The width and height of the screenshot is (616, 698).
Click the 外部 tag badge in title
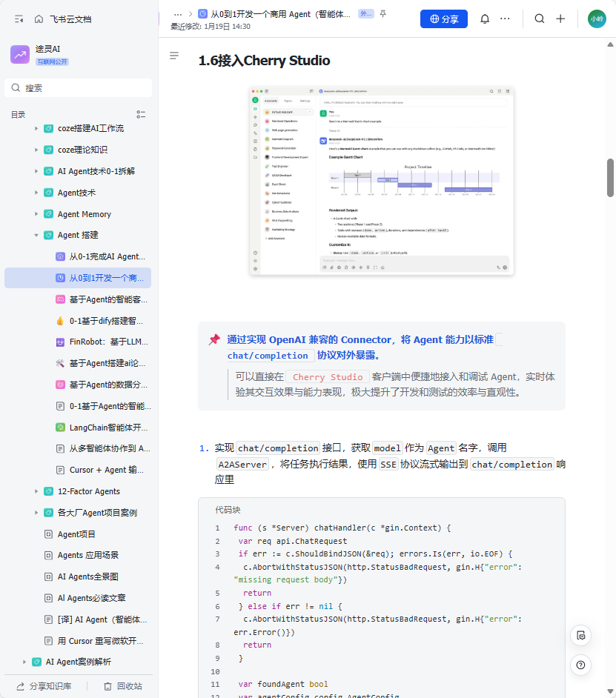tap(366, 14)
